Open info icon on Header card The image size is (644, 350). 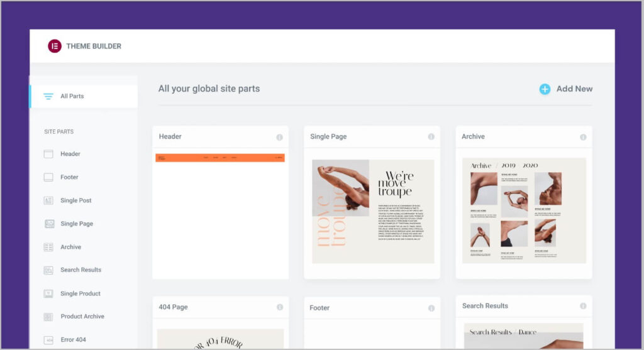tap(279, 137)
